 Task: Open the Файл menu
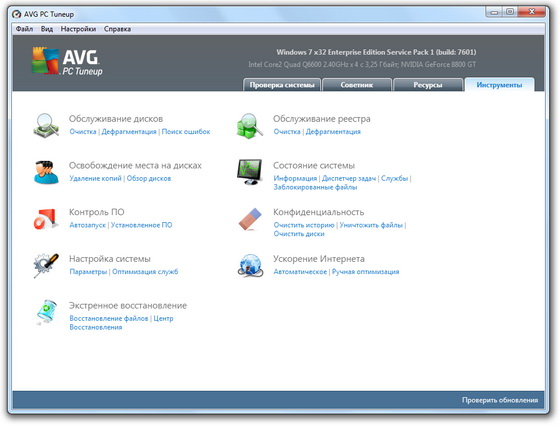(x=24, y=29)
